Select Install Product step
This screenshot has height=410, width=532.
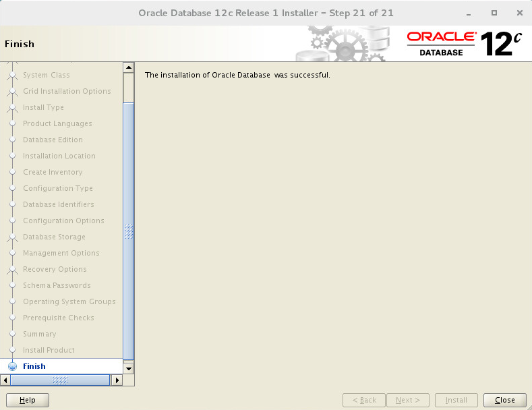point(49,350)
